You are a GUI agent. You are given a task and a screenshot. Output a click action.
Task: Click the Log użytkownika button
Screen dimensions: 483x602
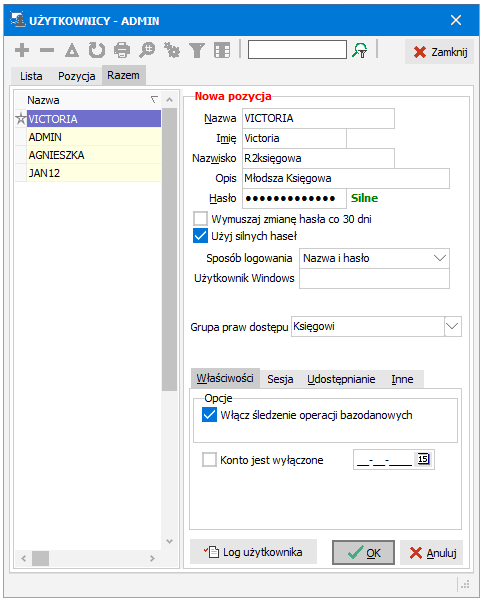click(x=253, y=552)
